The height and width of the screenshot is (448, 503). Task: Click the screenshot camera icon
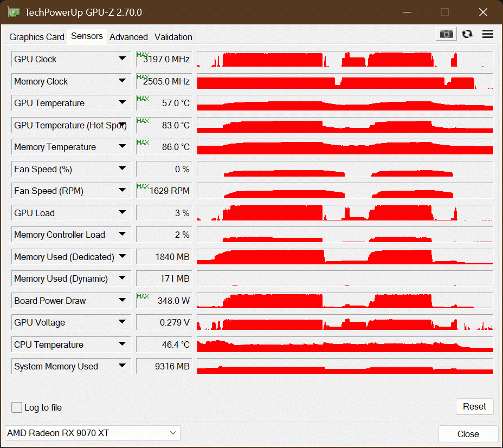[x=446, y=34]
